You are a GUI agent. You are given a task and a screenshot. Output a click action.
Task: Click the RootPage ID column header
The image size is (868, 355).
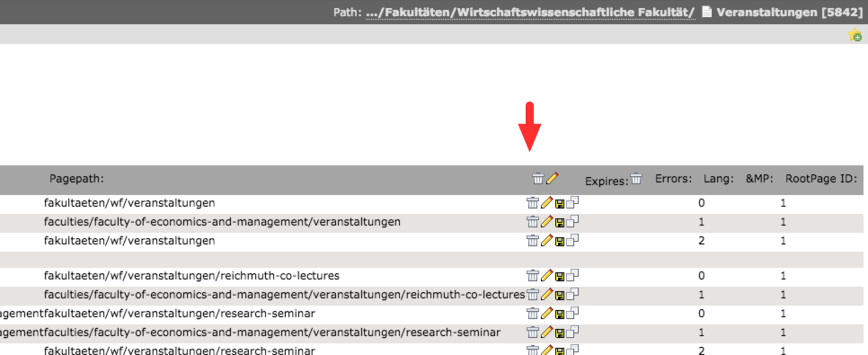pos(821,178)
